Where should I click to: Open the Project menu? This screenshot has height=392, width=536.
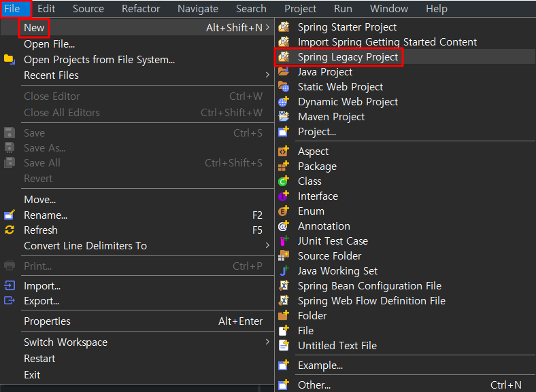300,9
